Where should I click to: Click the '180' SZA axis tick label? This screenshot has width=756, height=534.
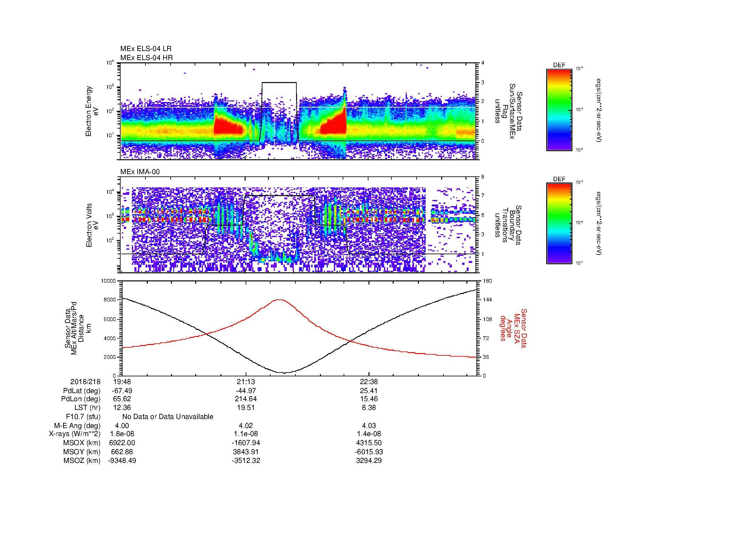tap(487, 281)
